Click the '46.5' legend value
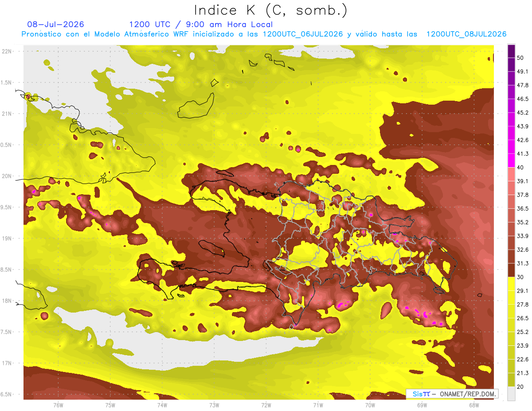 pyautogui.click(x=523, y=99)
